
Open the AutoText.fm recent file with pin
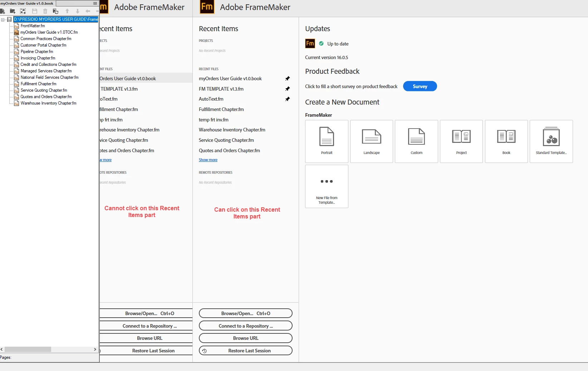[x=211, y=99]
